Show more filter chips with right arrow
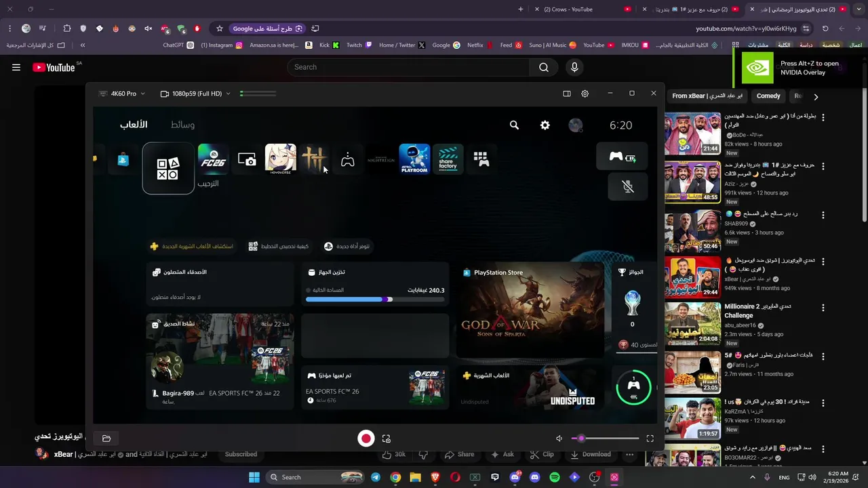 point(816,96)
